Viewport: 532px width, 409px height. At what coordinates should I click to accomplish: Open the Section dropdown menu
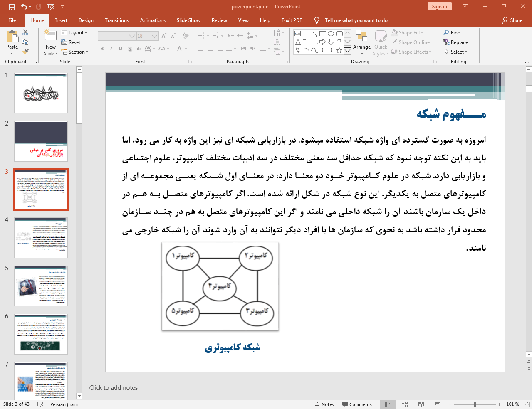(x=75, y=52)
